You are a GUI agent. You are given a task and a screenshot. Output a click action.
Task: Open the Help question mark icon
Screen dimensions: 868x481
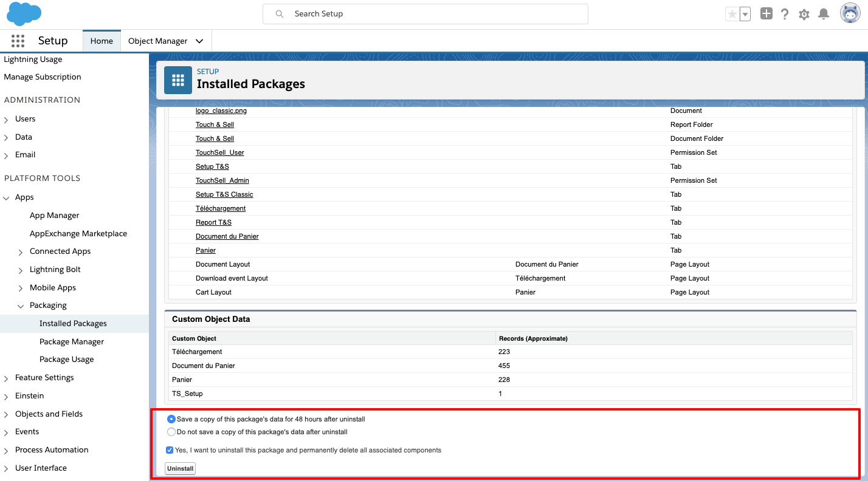pyautogui.click(x=785, y=14)
